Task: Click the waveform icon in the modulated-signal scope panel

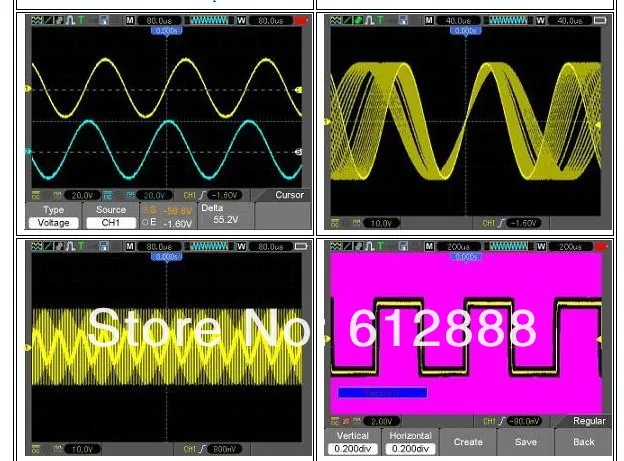Action: pyautogui.click(x=36, y=246)
